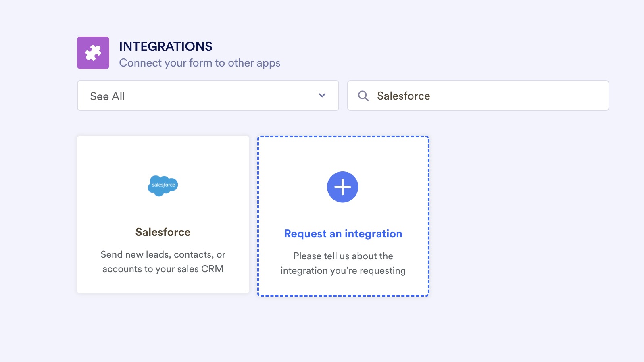The width and height of the screenshot is (644, 362).
Task: Click the Salesforce cloud logo
Action: (163, 185)
